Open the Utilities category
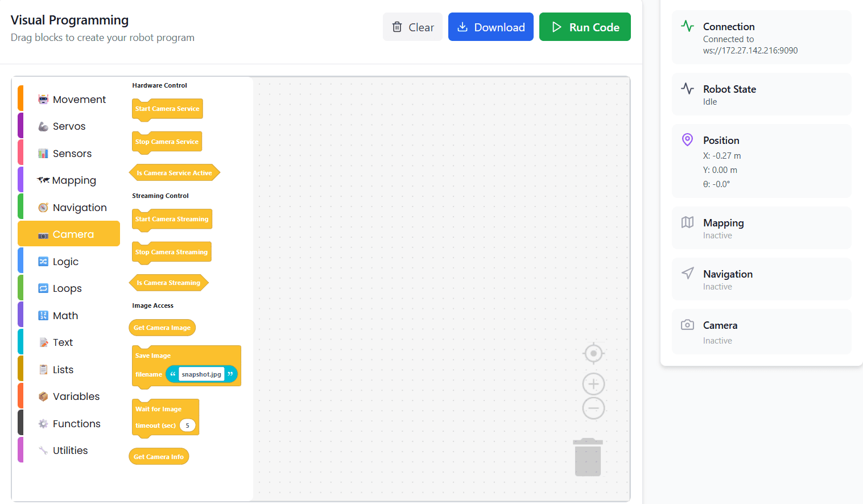Image resolution: width=863 pixels, height=504 pixels. click(70, 451)
